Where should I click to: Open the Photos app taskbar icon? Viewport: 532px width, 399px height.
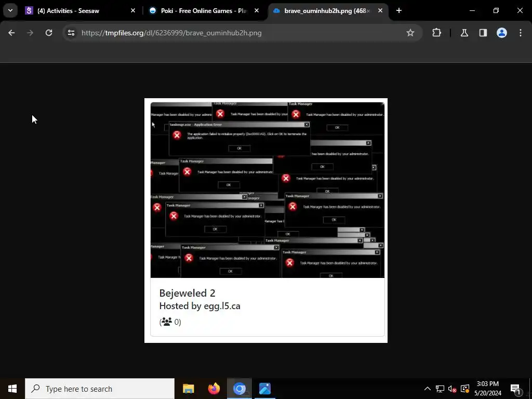click(264, 389)
